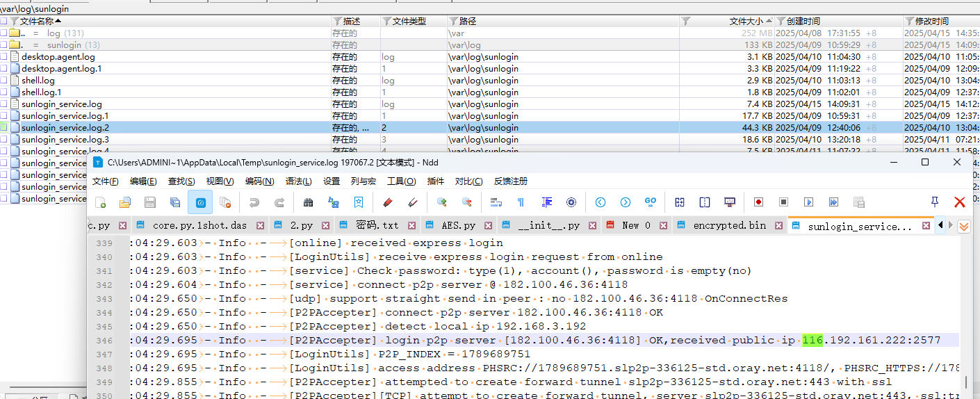This screenshot has width=980, height=399.
Task: Open the filter funnel on 文件大小 column
Action: [686, 22]
